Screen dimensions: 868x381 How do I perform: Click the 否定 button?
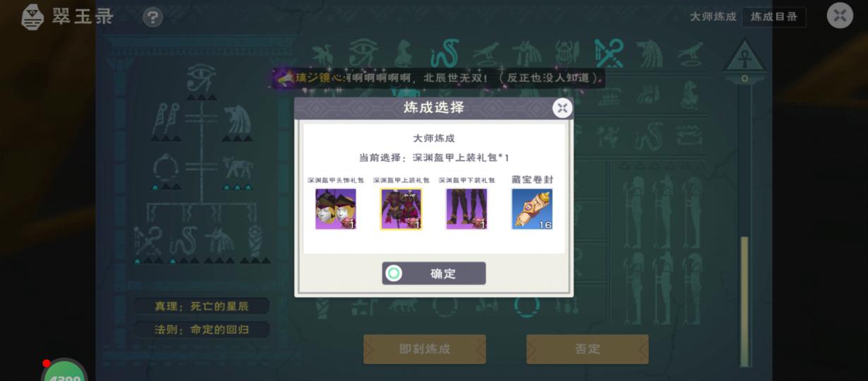587,349
